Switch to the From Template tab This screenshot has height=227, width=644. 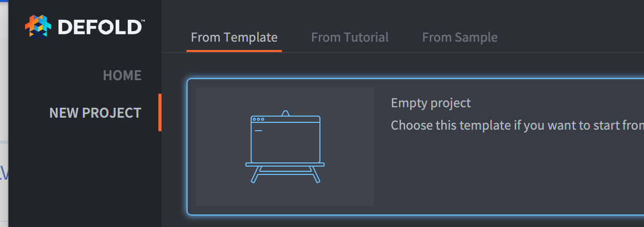pyautogui.click(x=234, y=37)
